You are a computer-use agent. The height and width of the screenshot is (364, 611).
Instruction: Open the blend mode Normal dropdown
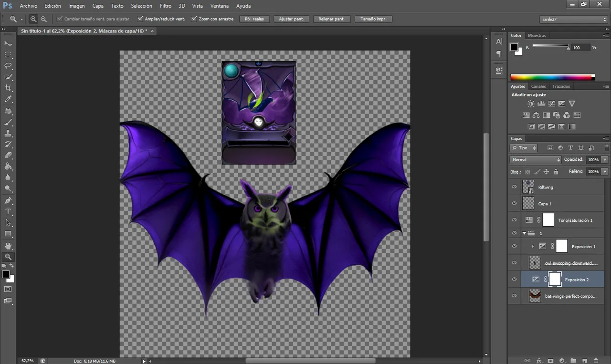(x=536, y=160)
